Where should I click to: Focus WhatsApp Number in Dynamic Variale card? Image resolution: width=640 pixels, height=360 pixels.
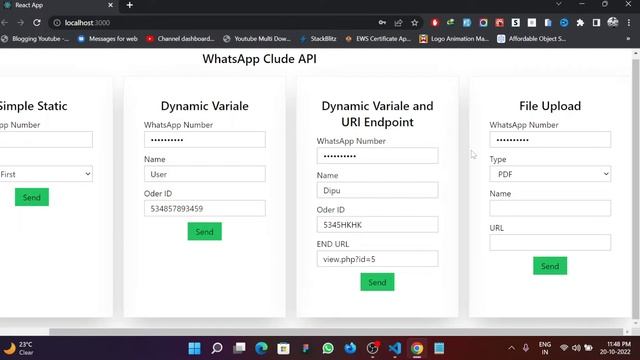point(204,140)
